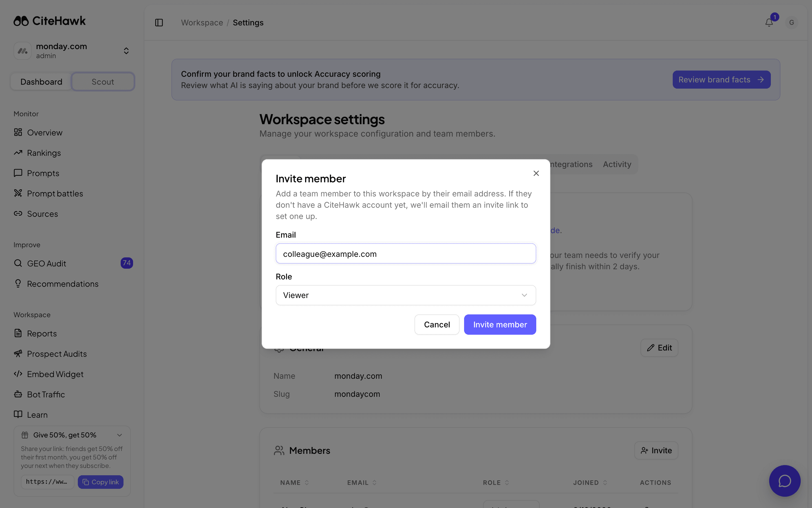Viewport: 812px width, 508px height.
Task: Click the Learn book icon
Action: click(18, 414)
